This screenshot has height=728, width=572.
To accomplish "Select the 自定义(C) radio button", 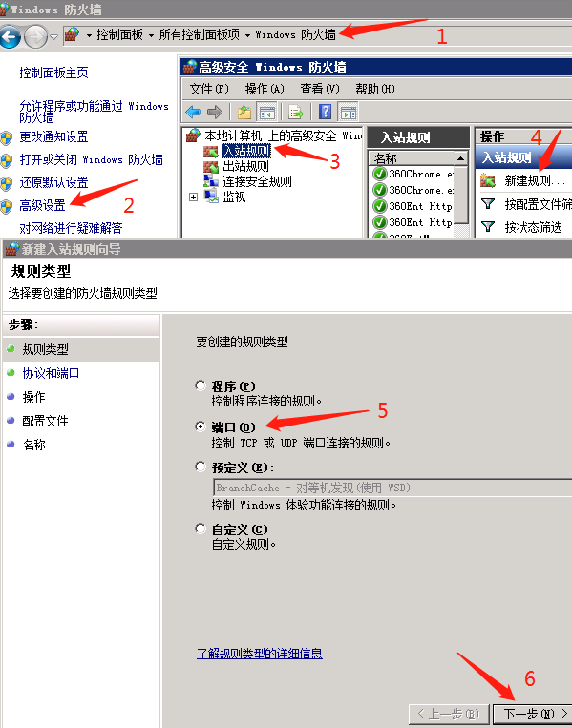I will [201, 529].
